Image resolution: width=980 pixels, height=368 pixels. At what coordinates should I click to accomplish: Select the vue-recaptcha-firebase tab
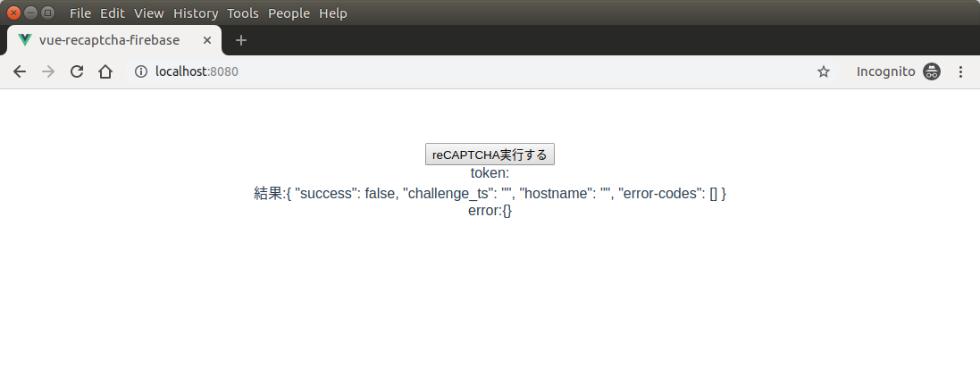pyautogui.click(x=109, y=40)
